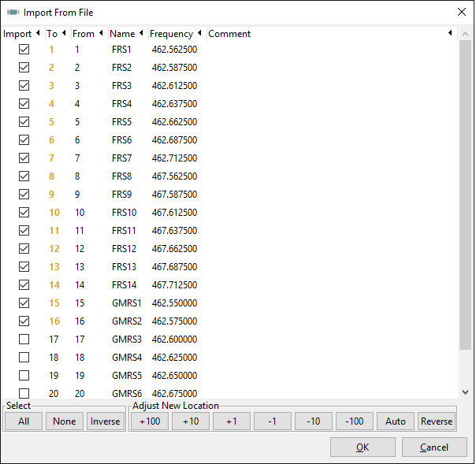Toggle import checkbox for FRS6
The width and height of the screenshot is (476, 464).
click(x=24, y=140)
